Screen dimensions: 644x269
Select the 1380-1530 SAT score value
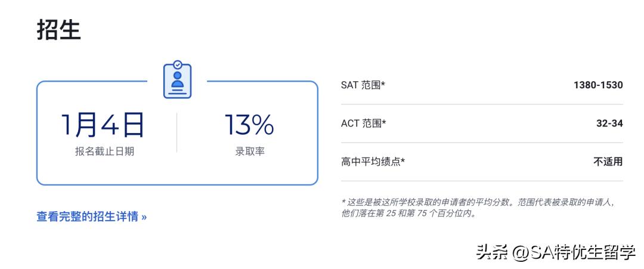[x=597, y=85]
